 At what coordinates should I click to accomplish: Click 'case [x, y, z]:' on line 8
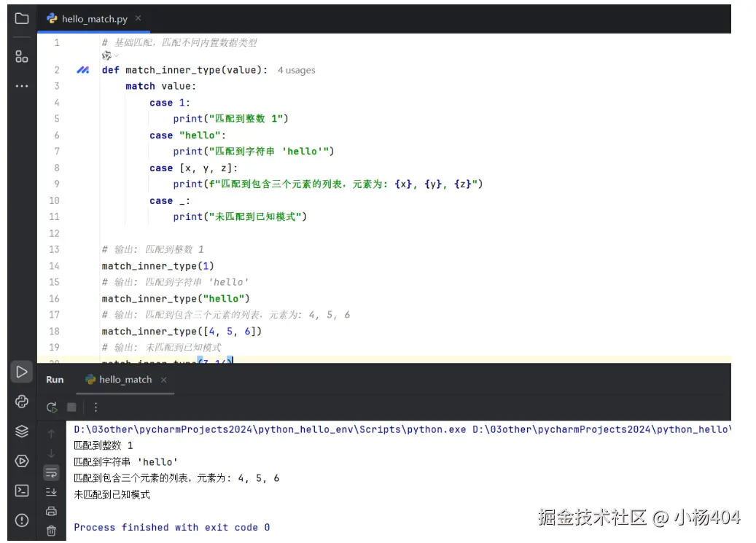[x=194, y=168]
